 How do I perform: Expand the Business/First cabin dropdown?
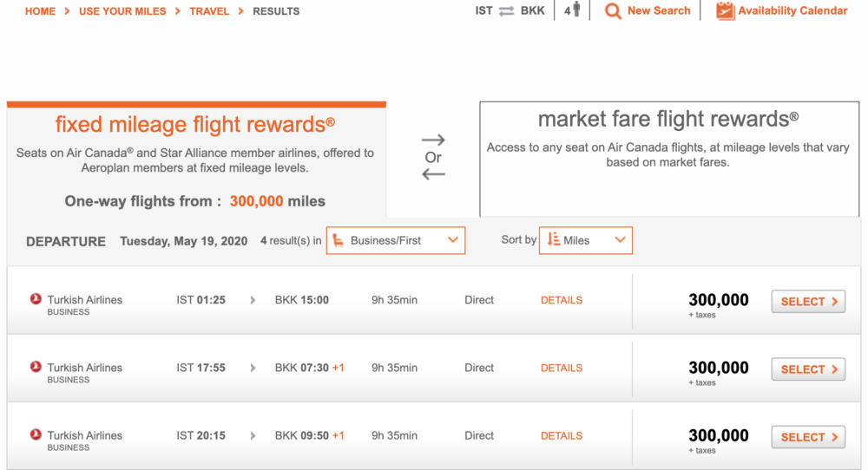[452, 240]
